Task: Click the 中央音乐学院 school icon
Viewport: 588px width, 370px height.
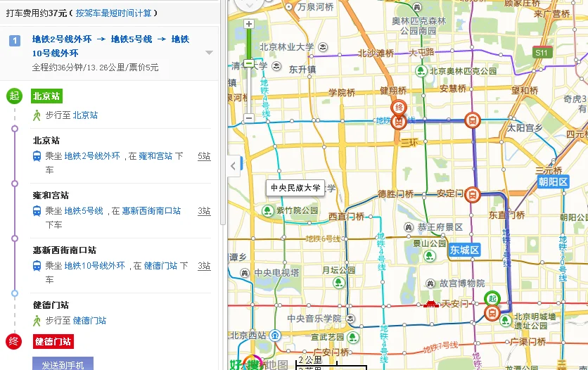Action: point(350,318)
